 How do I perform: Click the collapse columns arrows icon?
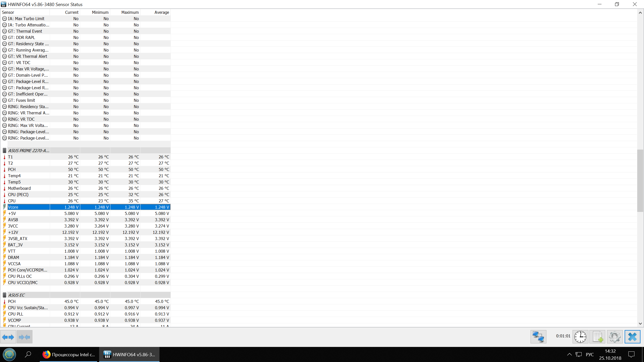[24, 337]
